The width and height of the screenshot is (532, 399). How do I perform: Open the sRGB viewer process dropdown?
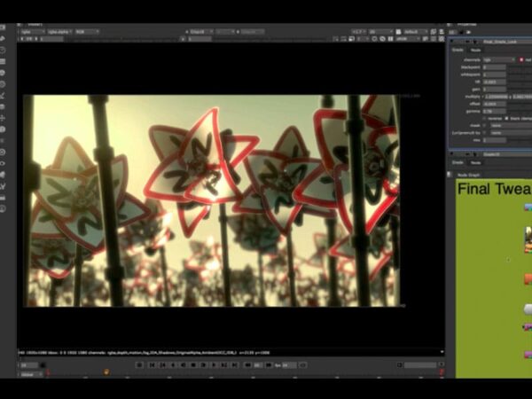(408, 39)
